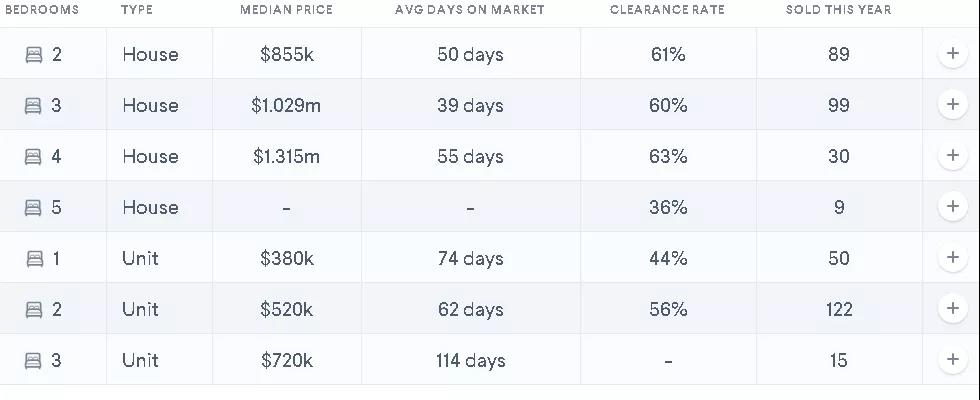Expand the 2 bedroom House row

coord(952,54)
